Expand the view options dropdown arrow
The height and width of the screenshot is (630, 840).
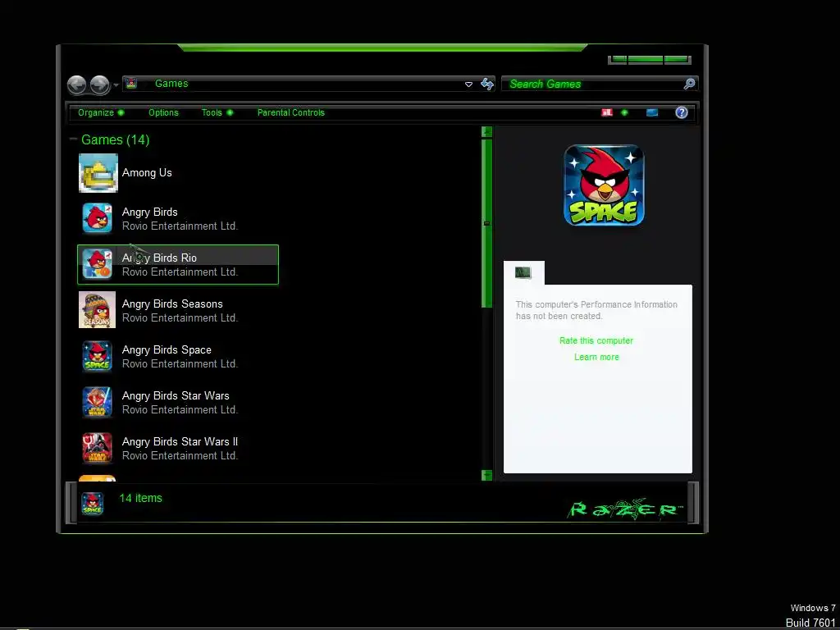pos(624,112)
